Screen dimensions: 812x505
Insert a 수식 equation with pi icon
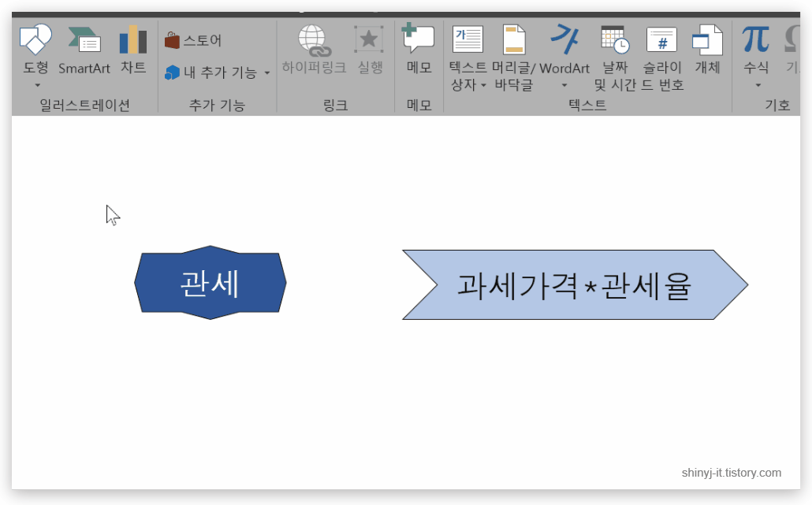(x=756, y=39)
